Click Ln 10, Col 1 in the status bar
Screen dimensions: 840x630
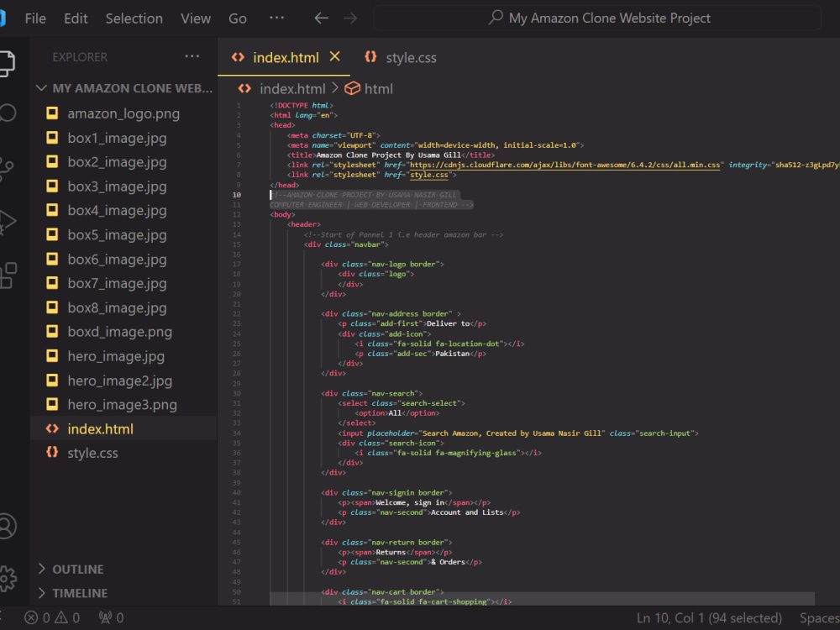click(x=711, y=617)
